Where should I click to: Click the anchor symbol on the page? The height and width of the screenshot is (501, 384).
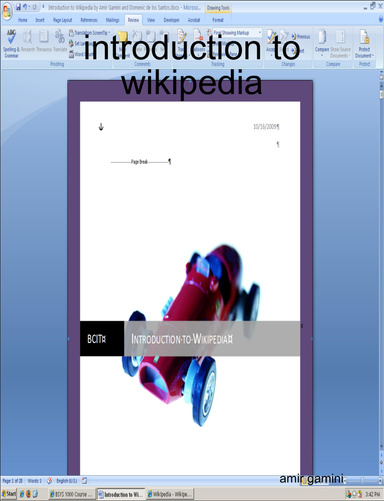click(x=101, y=127)
